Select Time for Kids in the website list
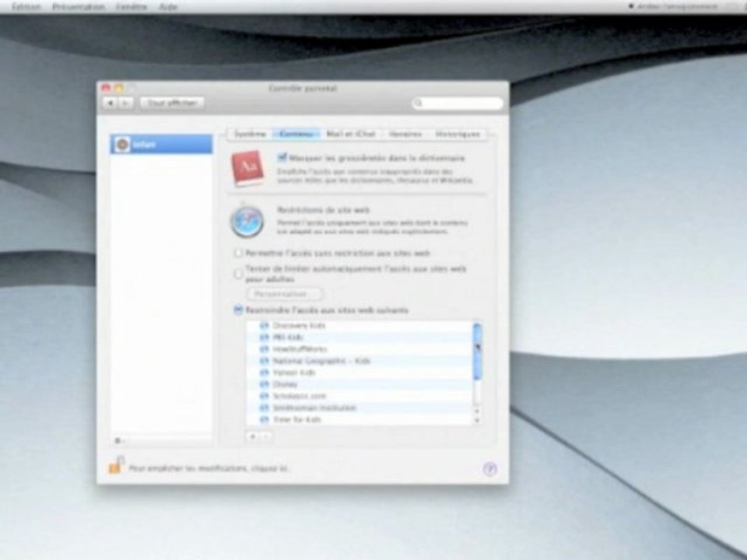Screen dimensions: 747x560 [x=359, y=419]
